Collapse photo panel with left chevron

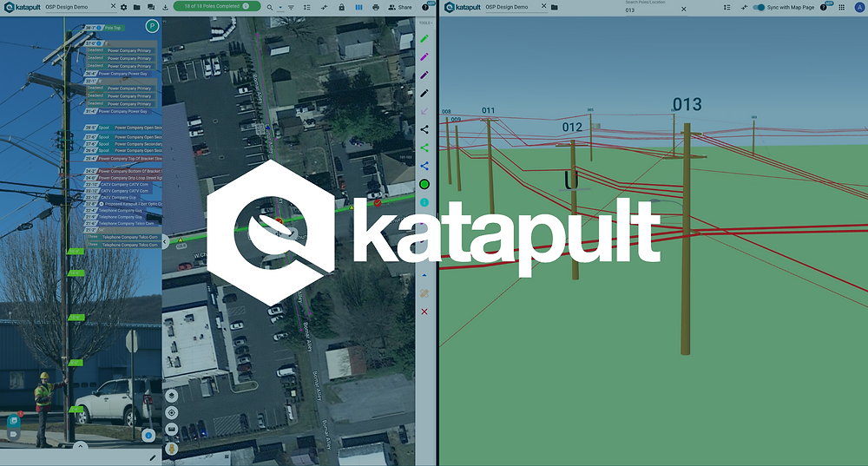[x=164, y=241]
